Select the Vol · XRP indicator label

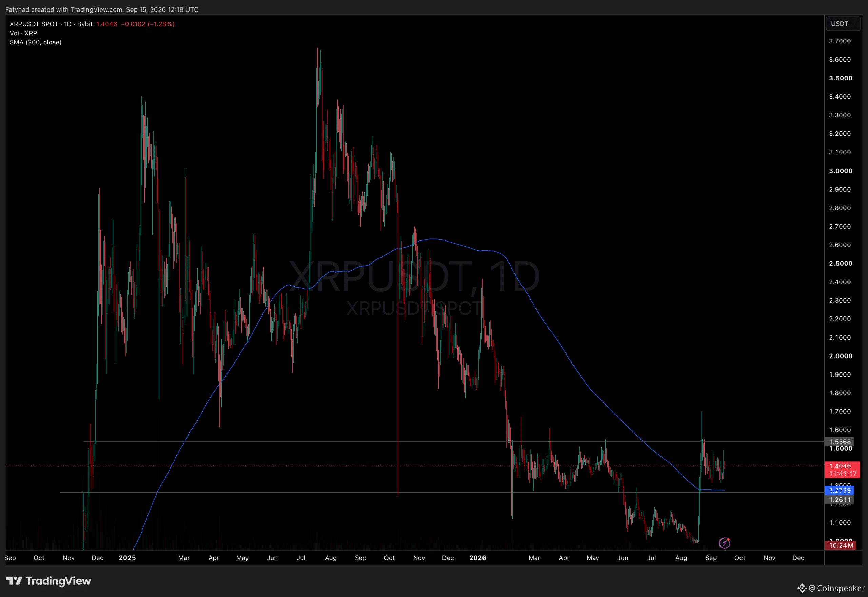(23, 33)
